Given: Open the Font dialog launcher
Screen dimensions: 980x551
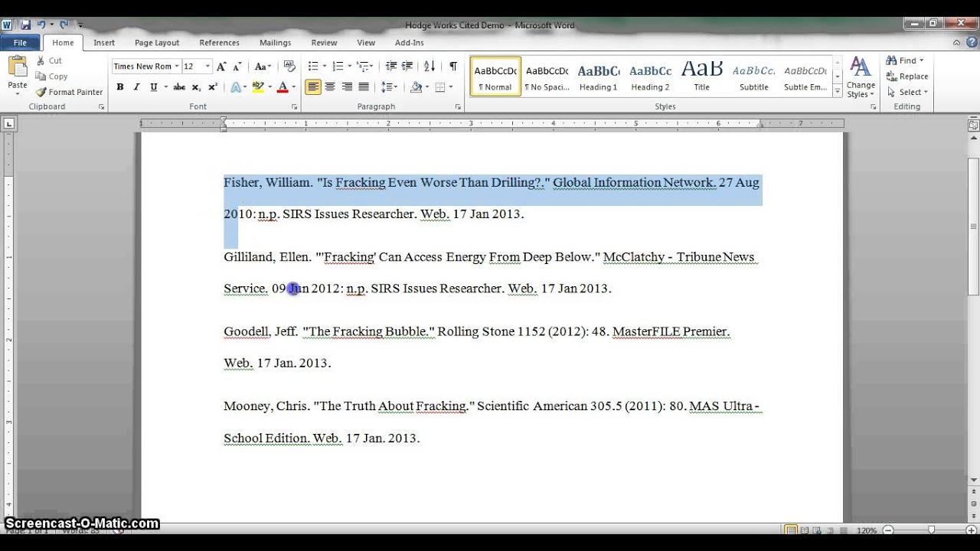Looking at the screenshot, I should [x=295, y=107].
